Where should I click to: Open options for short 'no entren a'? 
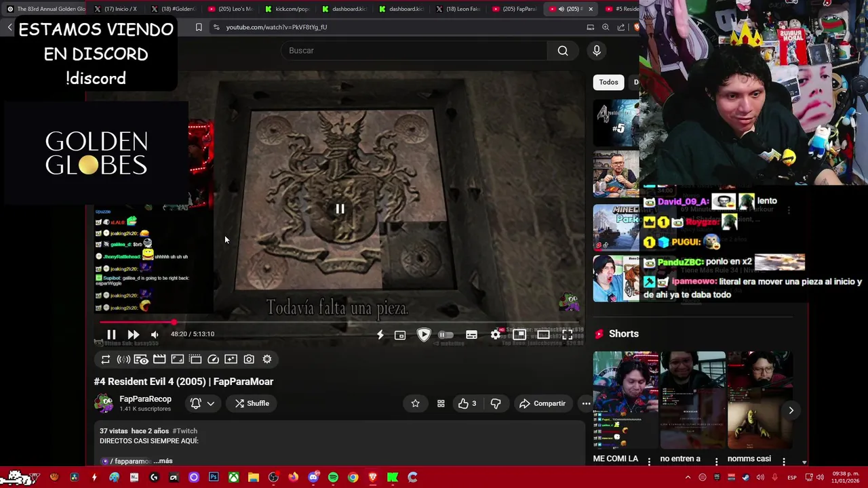[x=716, y=461]
